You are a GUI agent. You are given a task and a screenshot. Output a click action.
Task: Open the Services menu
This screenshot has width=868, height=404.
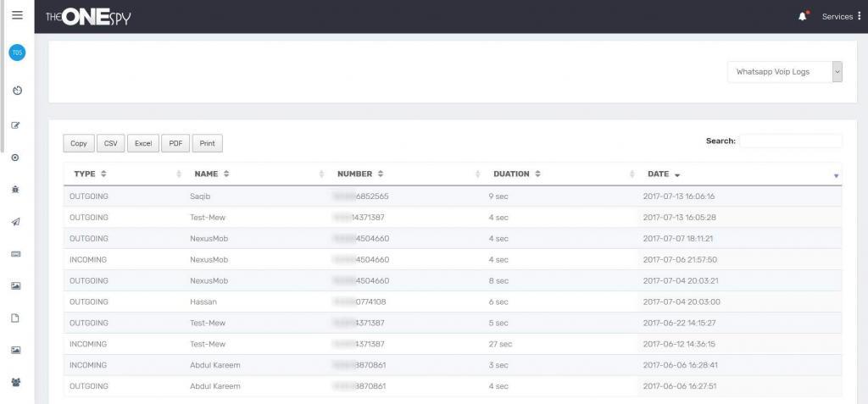pos(841,16)
